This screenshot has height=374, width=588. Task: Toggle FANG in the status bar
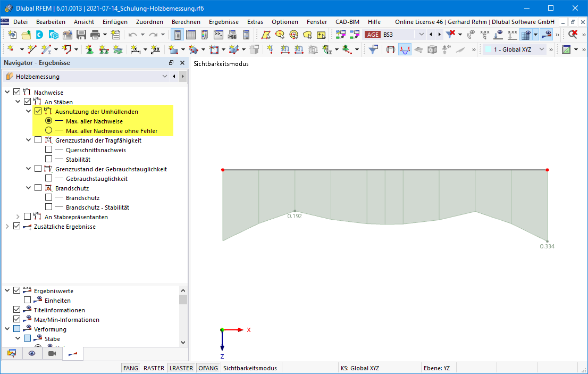(130, 368)
